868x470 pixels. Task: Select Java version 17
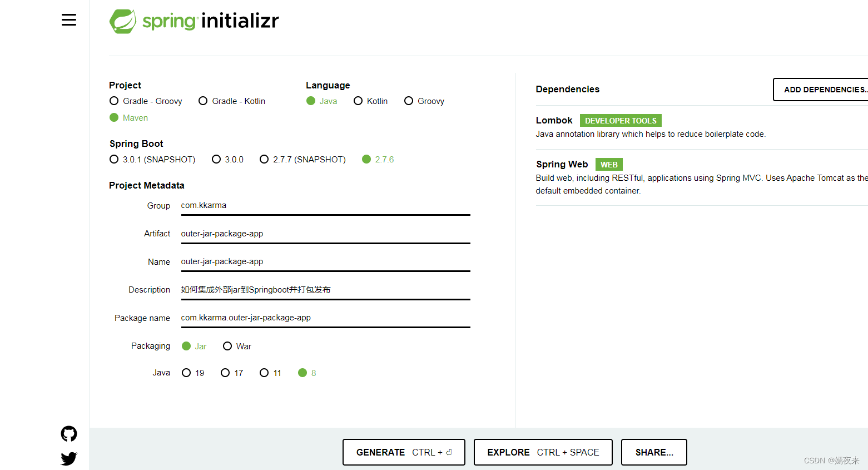[232, 373]
